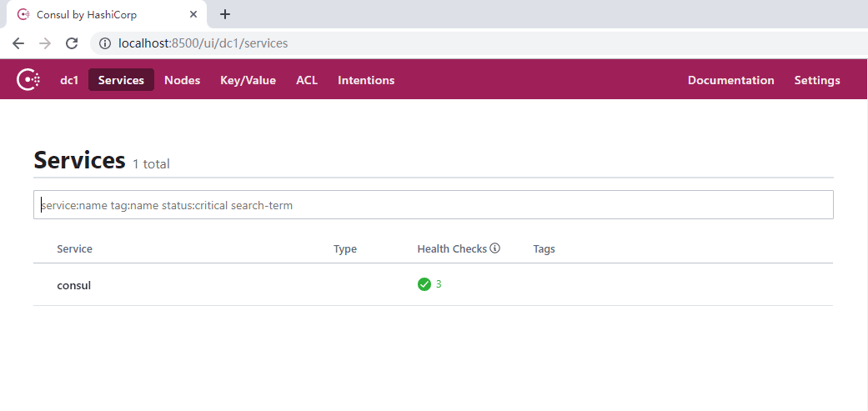Click the browser forward arrow
Image resolution: width=868 pixels, height=411 pixels.
coord(45,43)
